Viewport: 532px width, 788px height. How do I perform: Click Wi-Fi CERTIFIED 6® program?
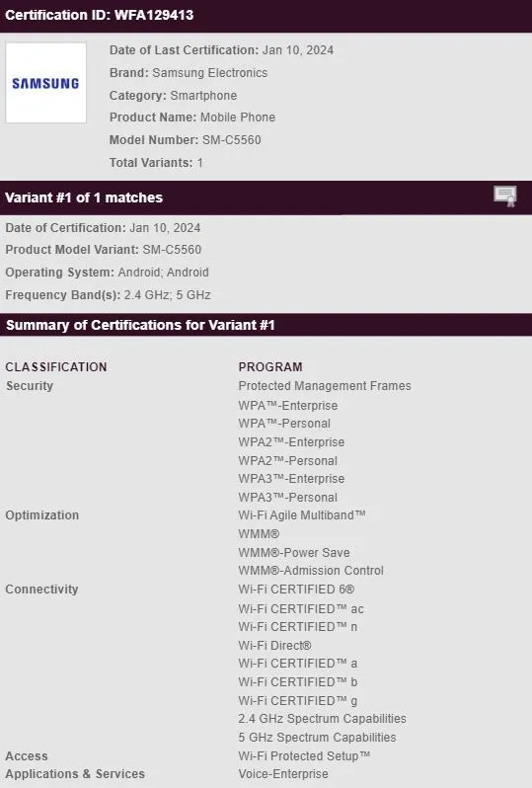(296, 589)
